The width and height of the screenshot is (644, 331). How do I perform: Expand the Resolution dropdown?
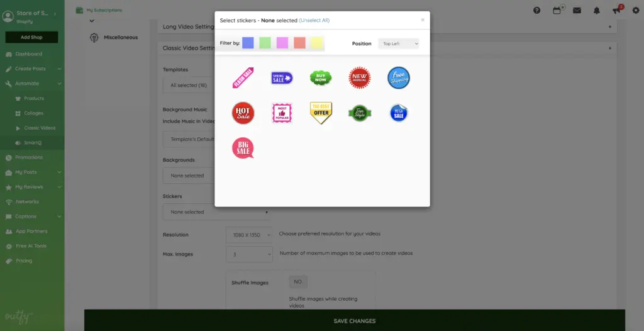(249, 235)
